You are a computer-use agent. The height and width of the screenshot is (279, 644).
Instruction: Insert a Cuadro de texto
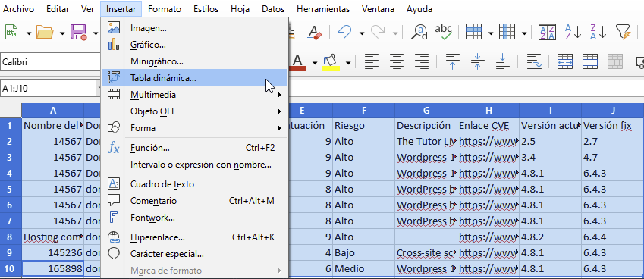(x=195, y=184)
